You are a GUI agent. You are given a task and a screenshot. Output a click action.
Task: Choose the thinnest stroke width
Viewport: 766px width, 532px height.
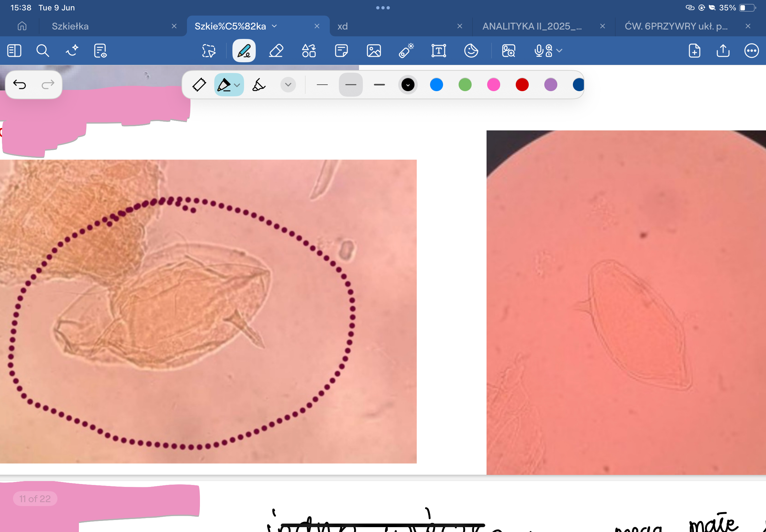click(x=322, y=85)
